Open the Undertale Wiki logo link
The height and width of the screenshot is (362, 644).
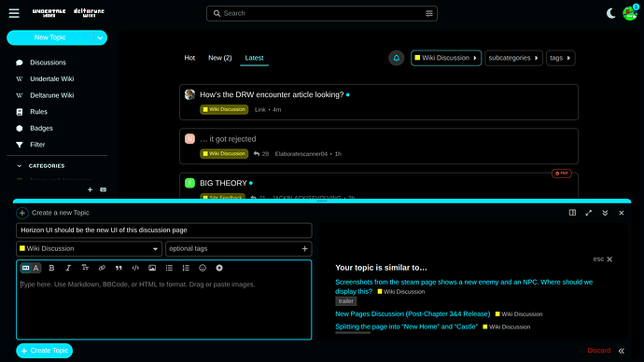point(49,13)
